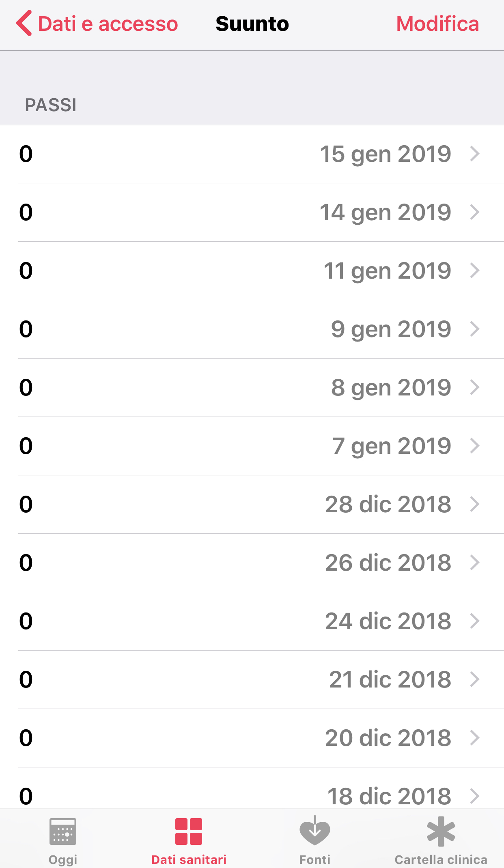Open the Oggi calendar icon
Viewport: 504px width, 868px height.
coord(63,831)
